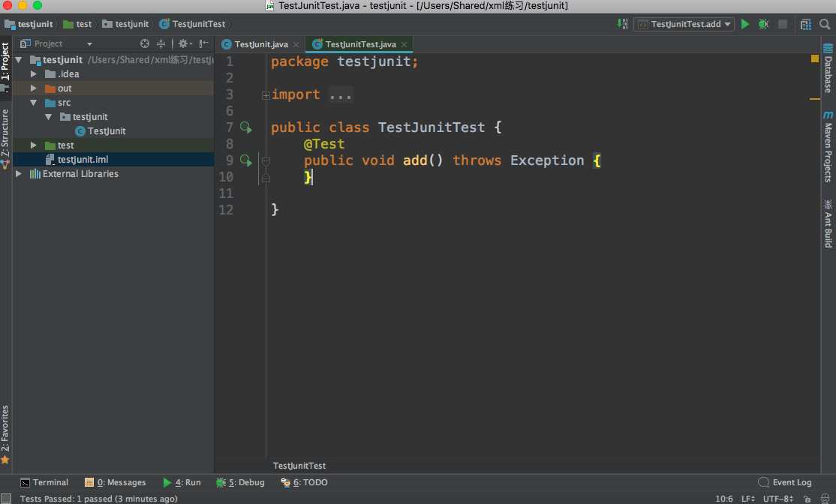Click run gutter icon beside class TestJunitTest
The image size is (836, 504).
tap(246, 127)
